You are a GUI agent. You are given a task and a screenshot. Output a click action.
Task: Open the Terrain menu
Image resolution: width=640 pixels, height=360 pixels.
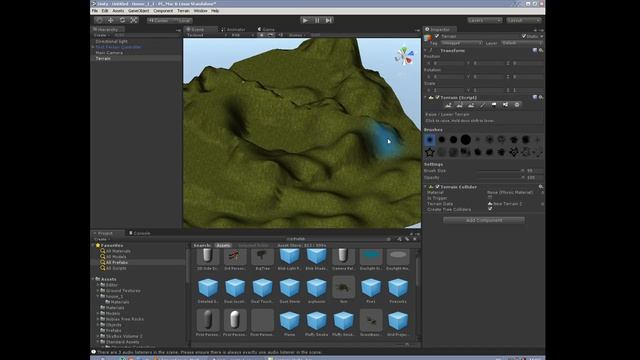[x=183, y=11]
